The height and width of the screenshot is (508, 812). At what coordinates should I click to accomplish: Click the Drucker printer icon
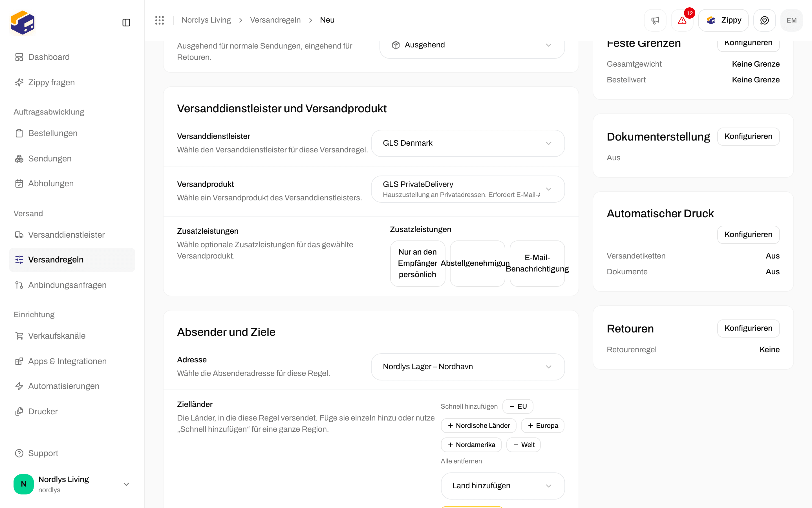pyautogui.click(x=19, y=411)
